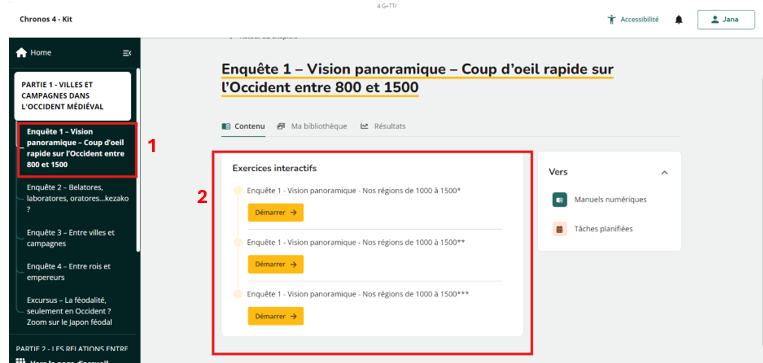Click Ma bibliothèque library icon
This screenshot has width=763, height=363.
pos(281,127)
